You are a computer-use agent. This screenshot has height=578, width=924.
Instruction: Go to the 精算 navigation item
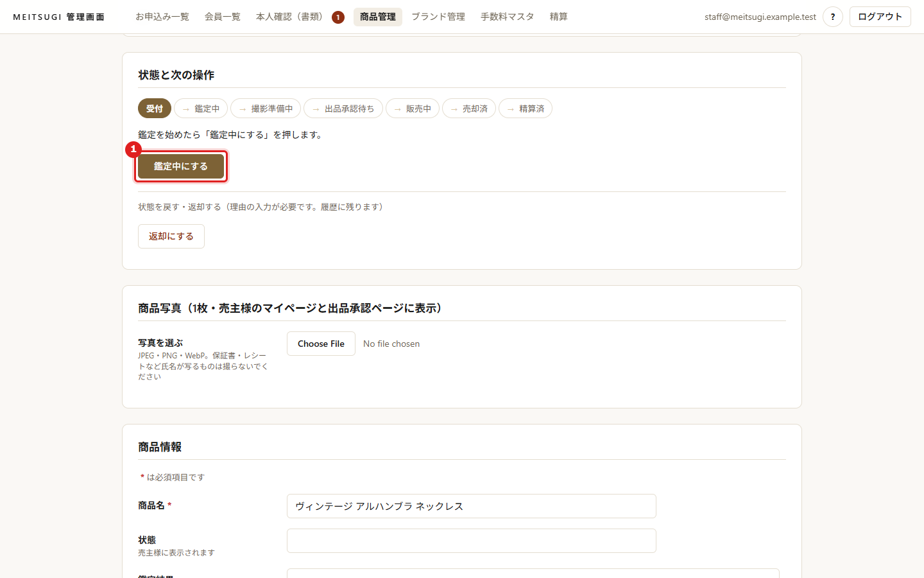[x=559, y=17]
